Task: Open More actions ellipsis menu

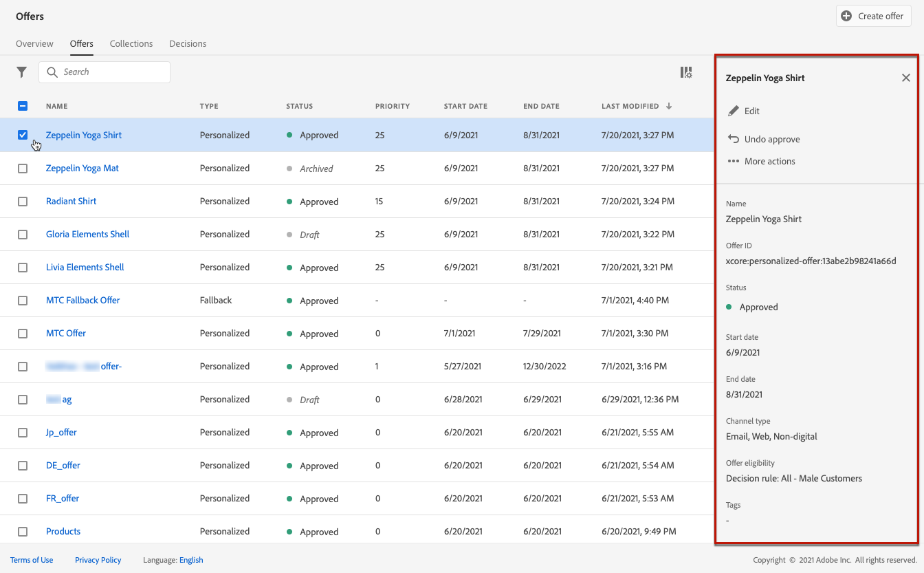Action: point(734,162)
